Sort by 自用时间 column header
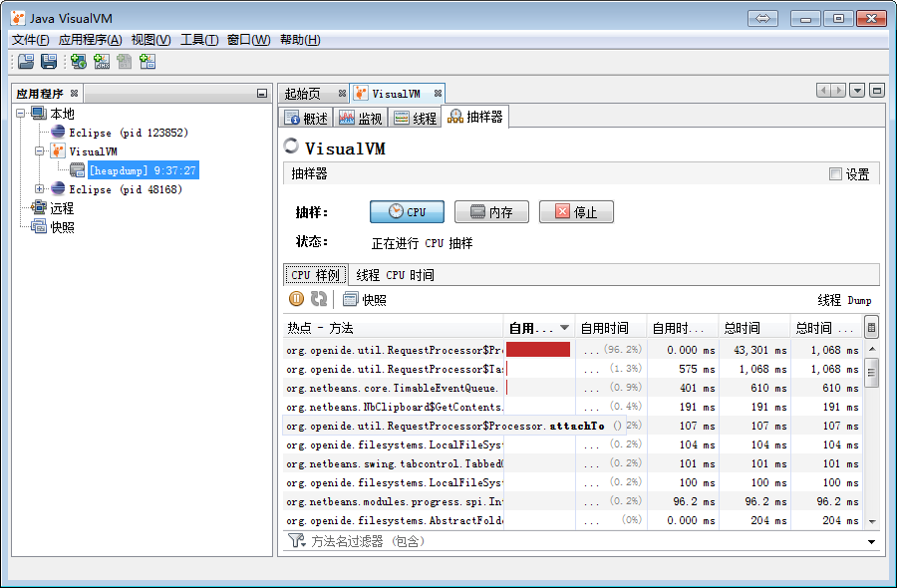897x588 pixels. point(610,328)
